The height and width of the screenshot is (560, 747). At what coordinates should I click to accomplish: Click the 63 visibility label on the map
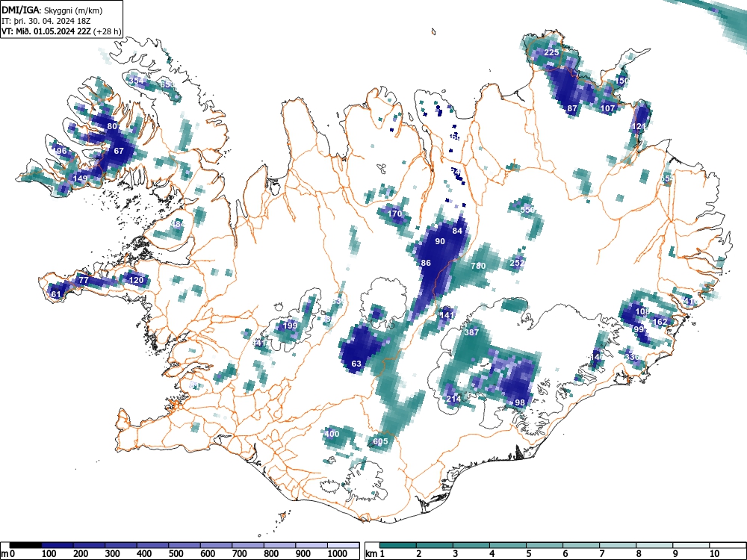pyautogui.click(x=356, y=364)
